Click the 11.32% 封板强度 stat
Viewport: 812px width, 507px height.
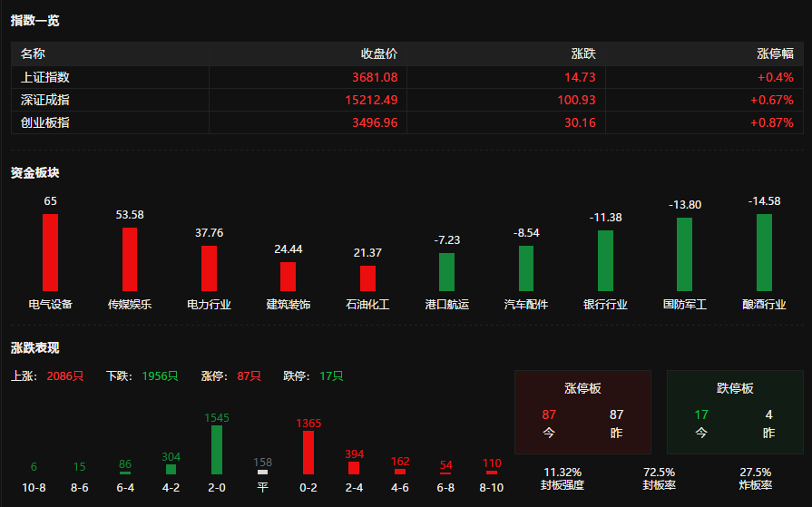[x=563, y=479]
